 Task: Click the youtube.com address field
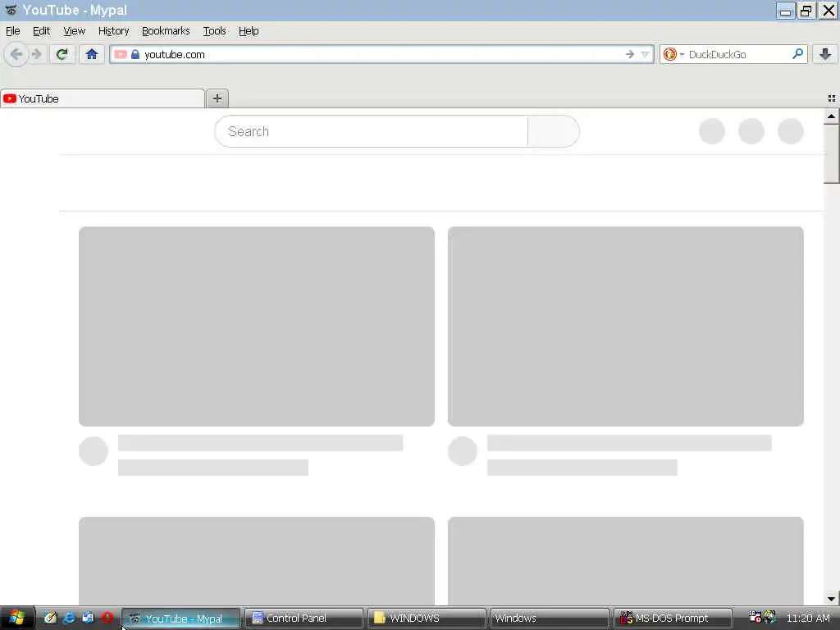pyautogui.click(x=381, y=54)
